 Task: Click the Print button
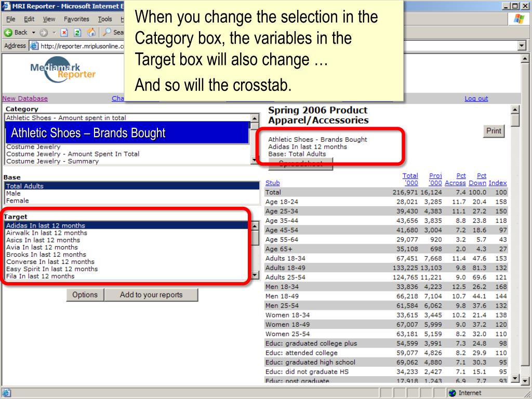[x=494, y=131]
